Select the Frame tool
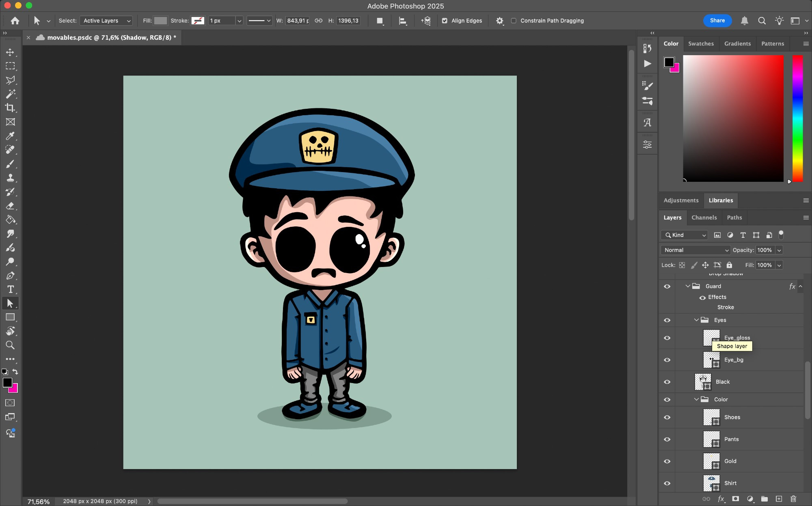812x506 pixels. click(x=10, y=122)
